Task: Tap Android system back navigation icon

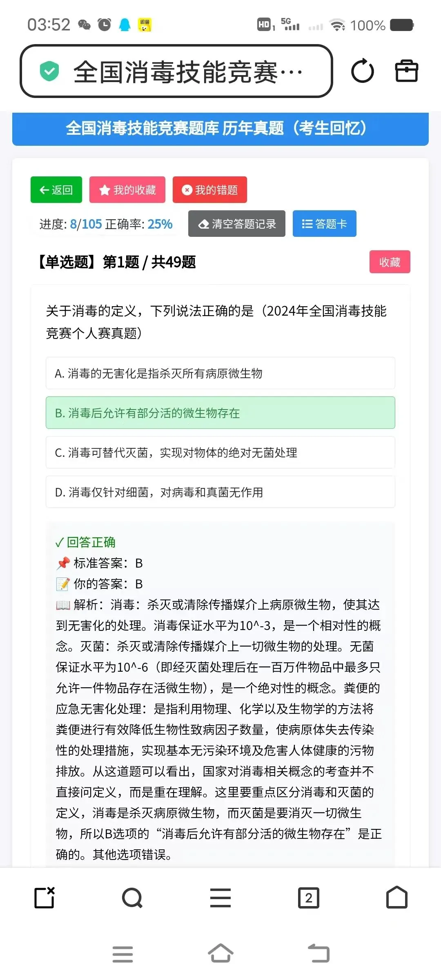Action: click(x=318, y=953)
